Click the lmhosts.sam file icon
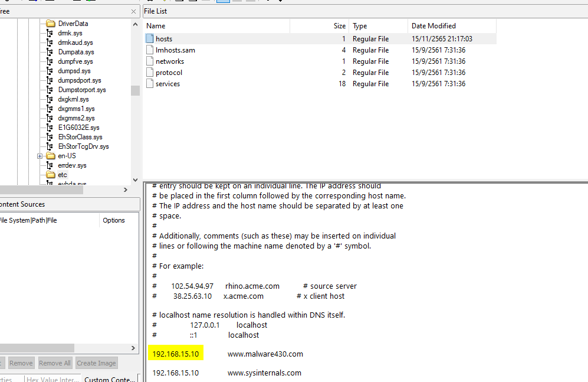 point(150,50)
